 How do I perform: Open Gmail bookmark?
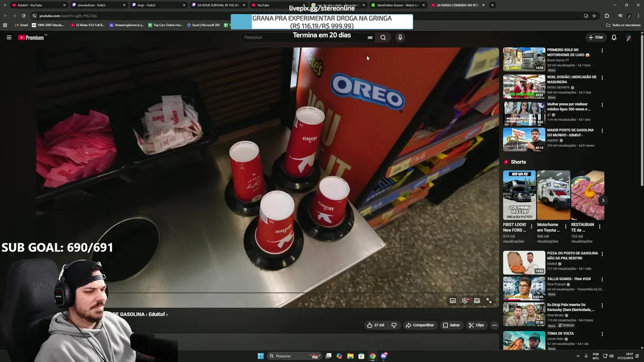tap(21, 25)
